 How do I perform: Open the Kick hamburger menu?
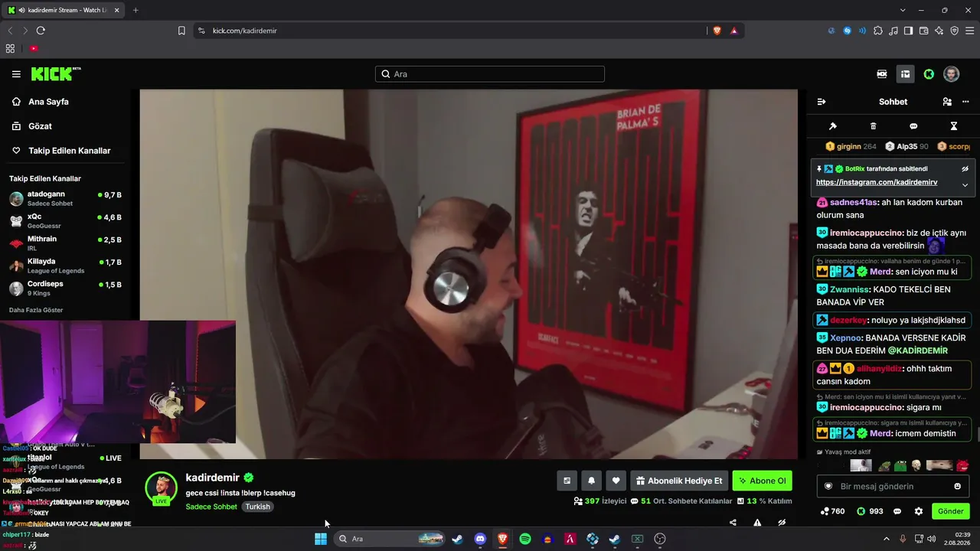16,74
